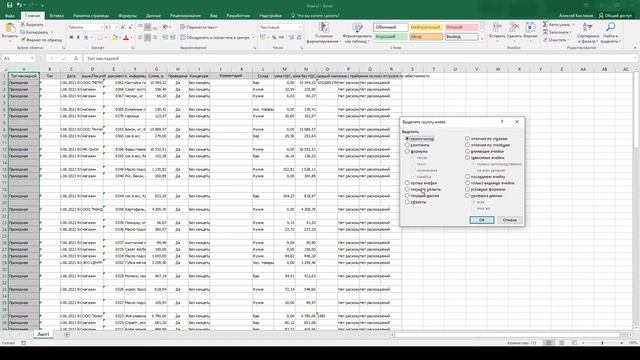Expand the fill color dropdown arrow
Screen dimensions: 640x360
(120, 38)
